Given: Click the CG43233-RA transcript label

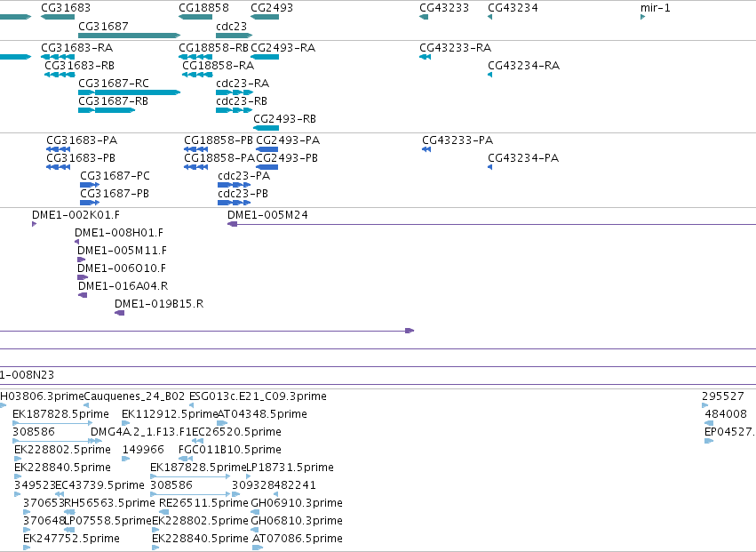Looking at the screenshot, I should [456, 48].
